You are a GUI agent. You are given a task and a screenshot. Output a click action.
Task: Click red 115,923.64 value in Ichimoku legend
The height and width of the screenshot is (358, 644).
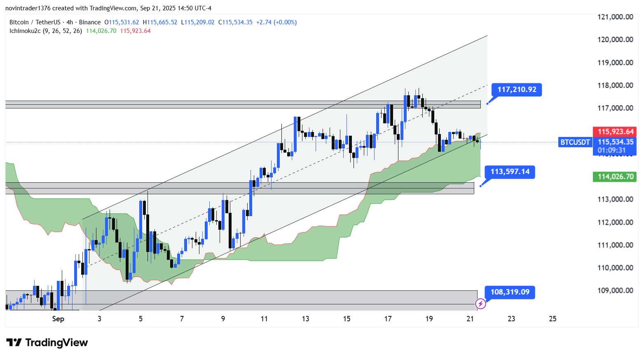(135, 31)
